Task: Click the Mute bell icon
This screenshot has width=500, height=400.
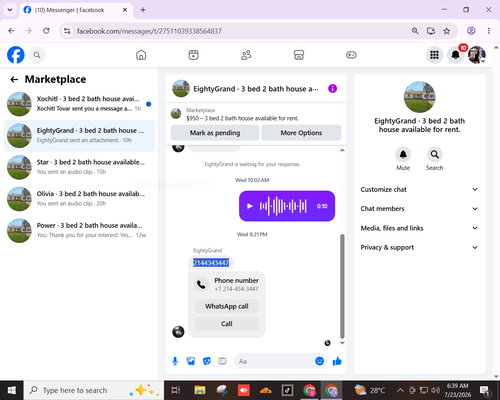Action: pyautogui.click(x=403, y=155)
